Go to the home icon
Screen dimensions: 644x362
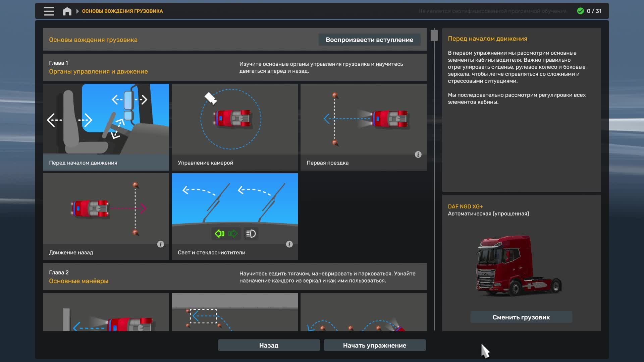[67, 11]
